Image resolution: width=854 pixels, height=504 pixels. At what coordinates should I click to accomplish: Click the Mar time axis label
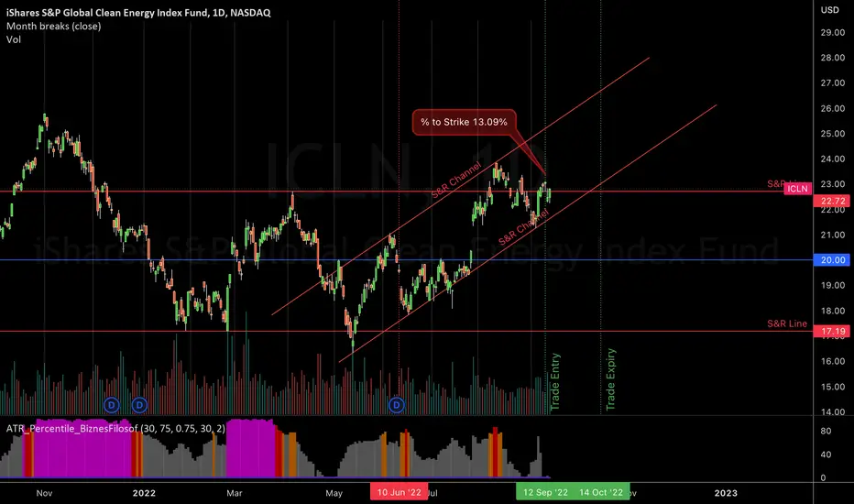(x=235, y=493)
